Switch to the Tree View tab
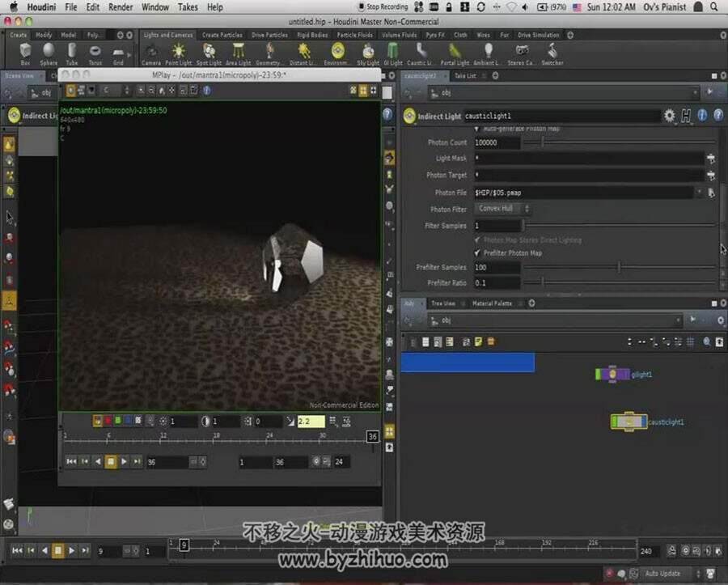Screen dimensions: 728x585 pyautogui.click(x=443, y=303)
